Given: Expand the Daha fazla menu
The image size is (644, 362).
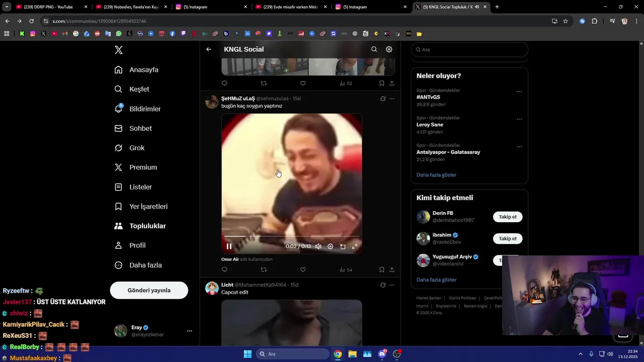Looking at the screenshot, I should 138,265.
